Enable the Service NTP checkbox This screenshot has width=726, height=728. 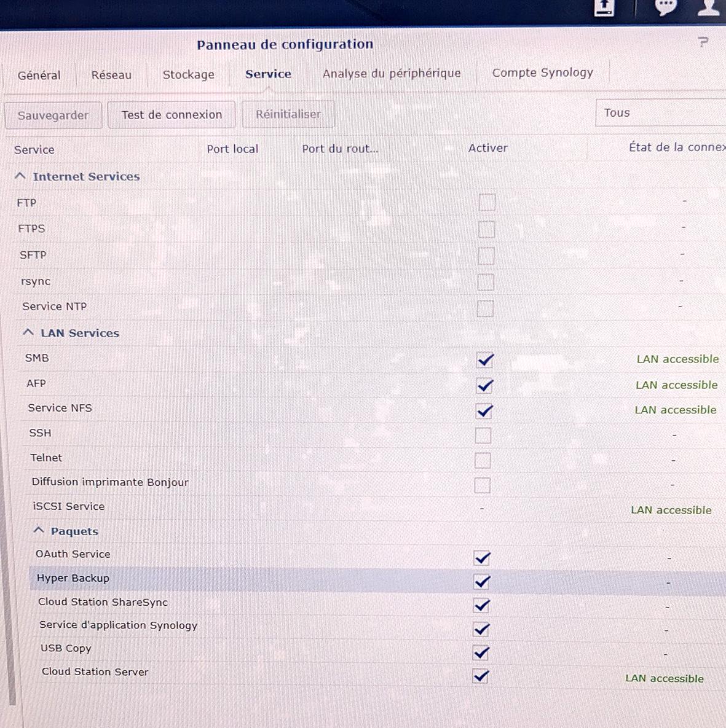click(x=485, y=308)
